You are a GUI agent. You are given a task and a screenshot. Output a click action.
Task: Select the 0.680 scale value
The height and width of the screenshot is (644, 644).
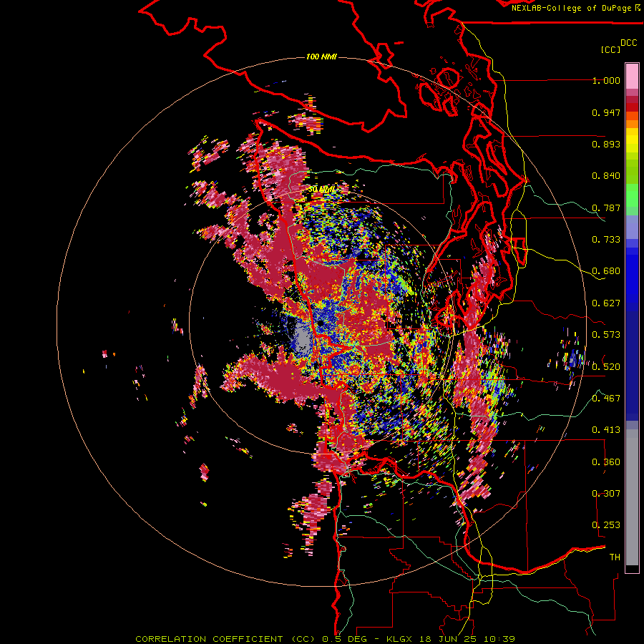coord(606,271)
